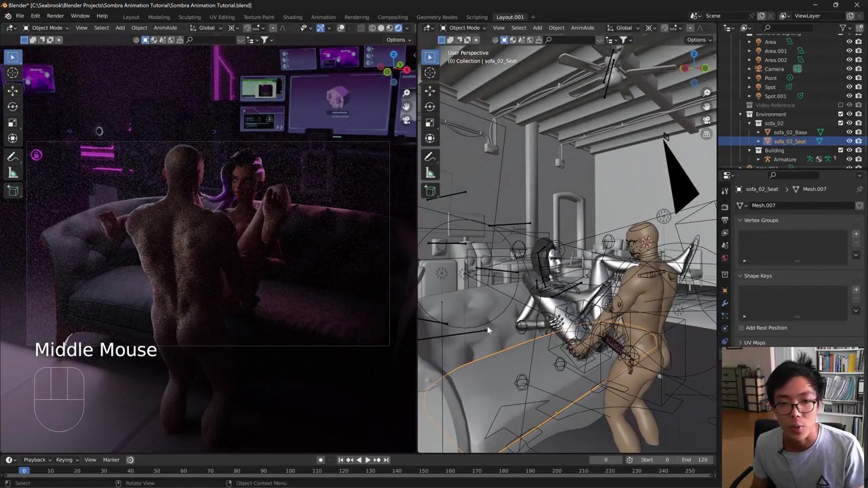
Task: Open the Options button in right viewport
Action: (699, 39)
